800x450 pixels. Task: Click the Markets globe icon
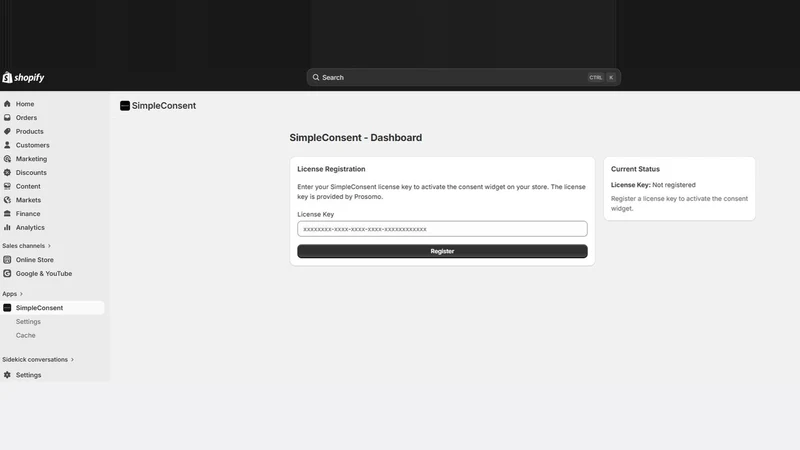click(7, 200)
